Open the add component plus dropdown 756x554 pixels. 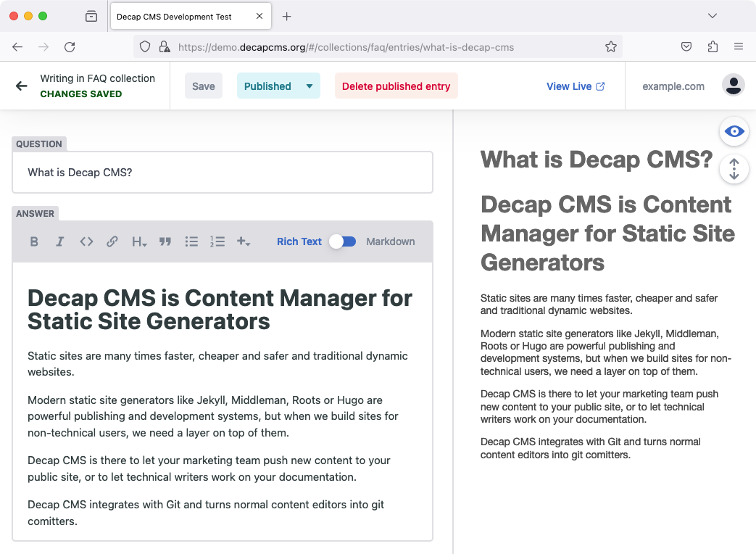pos(244,241)
